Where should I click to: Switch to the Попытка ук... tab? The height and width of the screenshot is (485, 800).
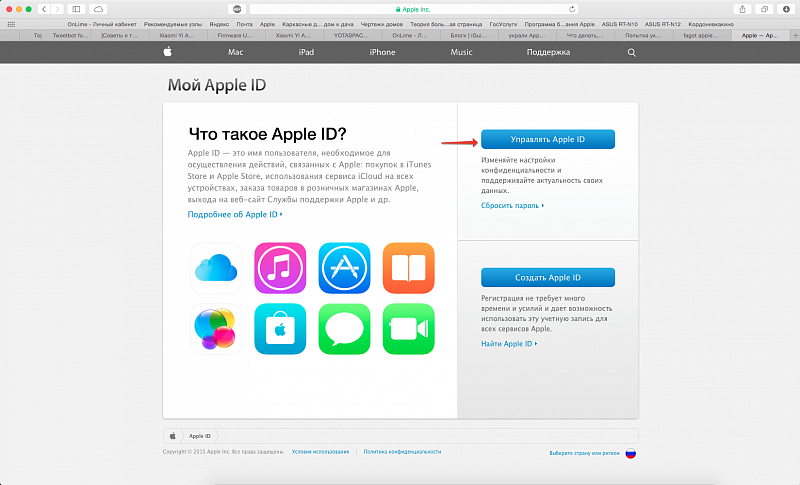[643, 35]
